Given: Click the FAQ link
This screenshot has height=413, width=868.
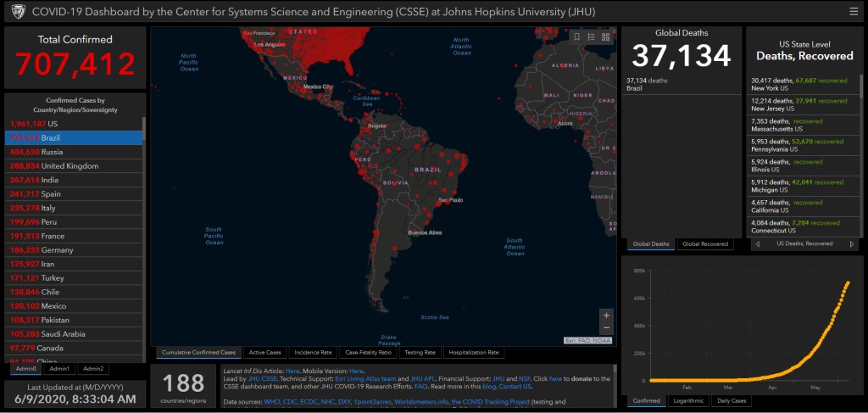Looking at the screenshot, I should tap(421, 386).
